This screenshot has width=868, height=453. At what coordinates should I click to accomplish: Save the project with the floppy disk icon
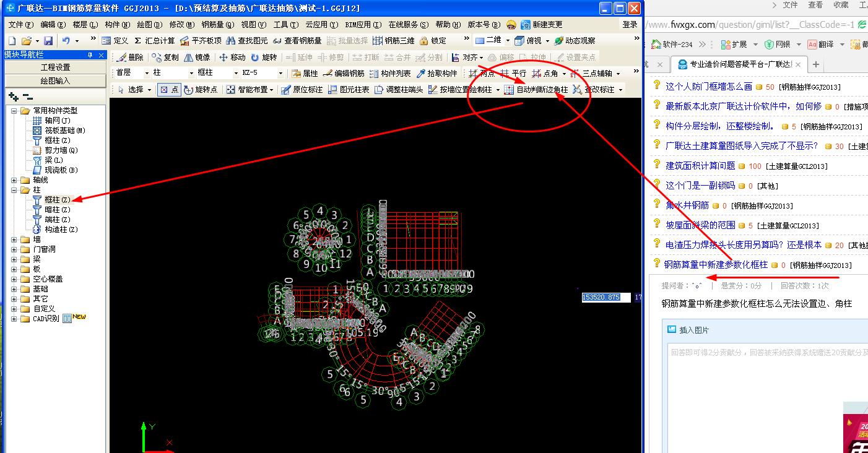(x=47, y=40)
